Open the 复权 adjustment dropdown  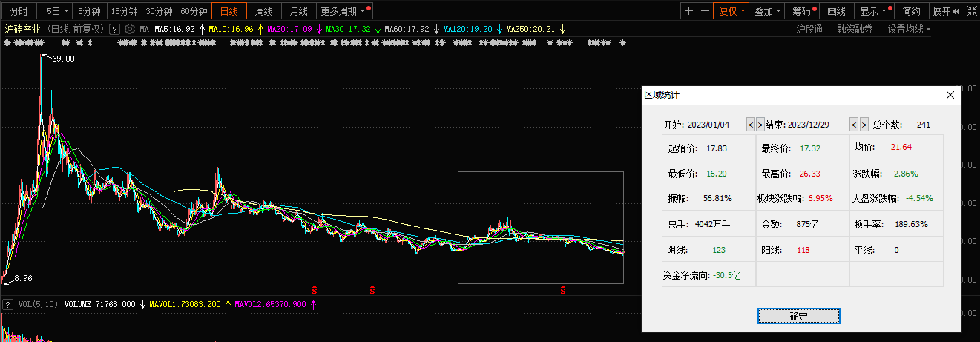click(x=731, y=11)
